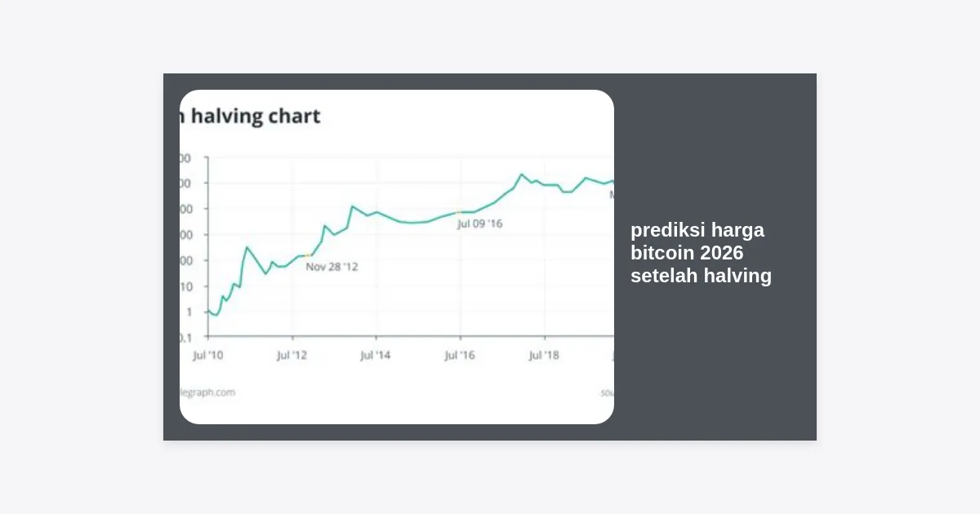980x514 pixels.
Task: Click the 'Jul '16' x-axis label
Action: point(461,356)
